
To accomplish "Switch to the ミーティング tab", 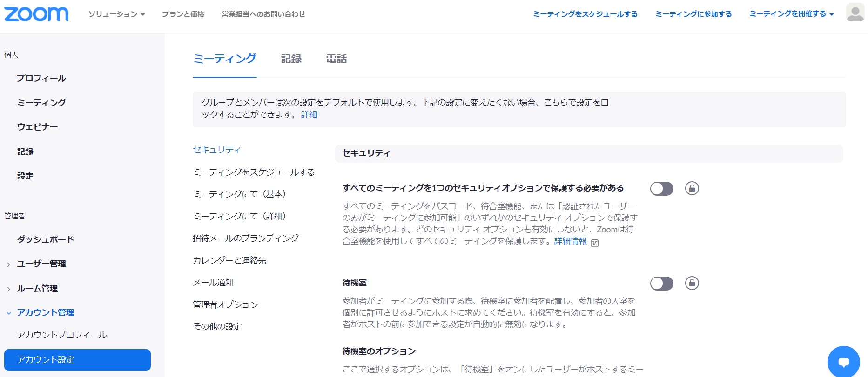I will point(225,59).
